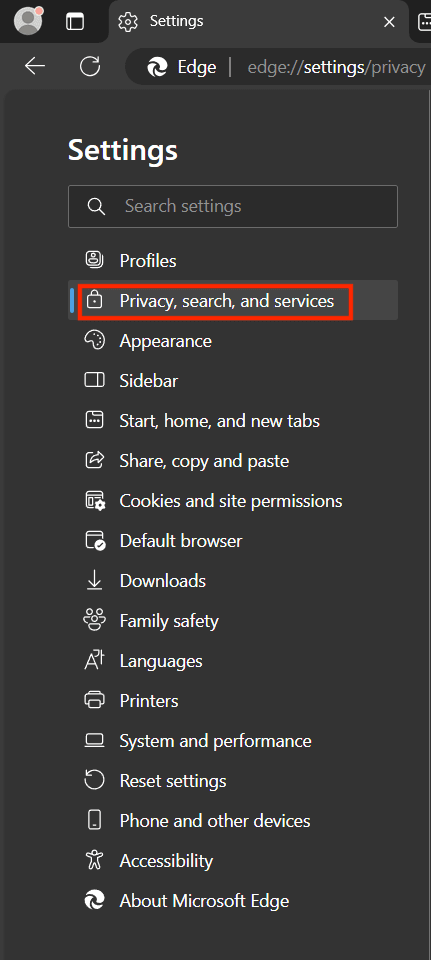Click the magnifier icon in search box
431x960 pixels.
pyautogui.click(x=96, y=206)
